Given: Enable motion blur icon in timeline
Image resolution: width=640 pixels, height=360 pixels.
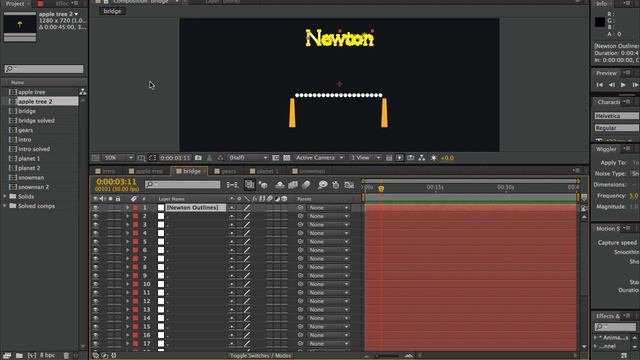Looking at the screenshot, I should 307,185.
